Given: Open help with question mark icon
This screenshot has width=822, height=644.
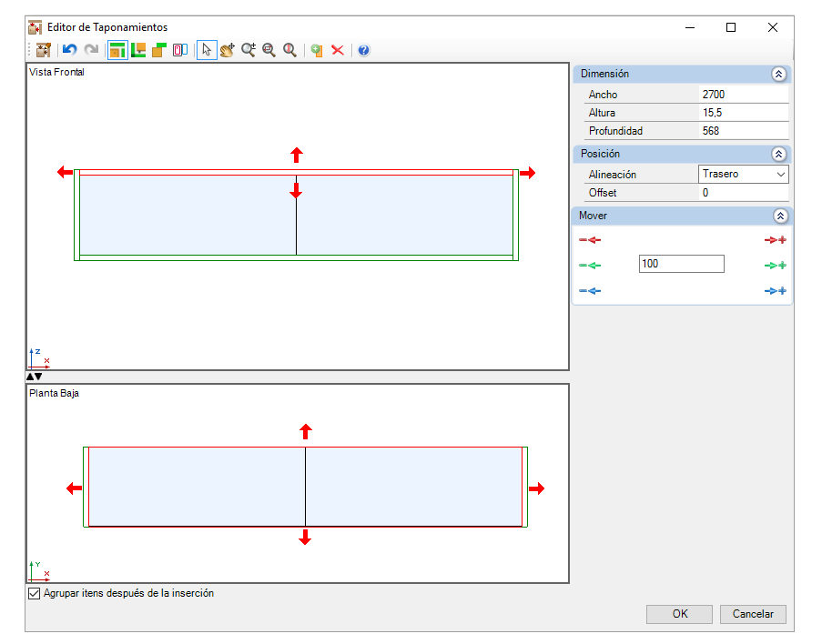Looking at the screenshot, I should tap(363, 50).
